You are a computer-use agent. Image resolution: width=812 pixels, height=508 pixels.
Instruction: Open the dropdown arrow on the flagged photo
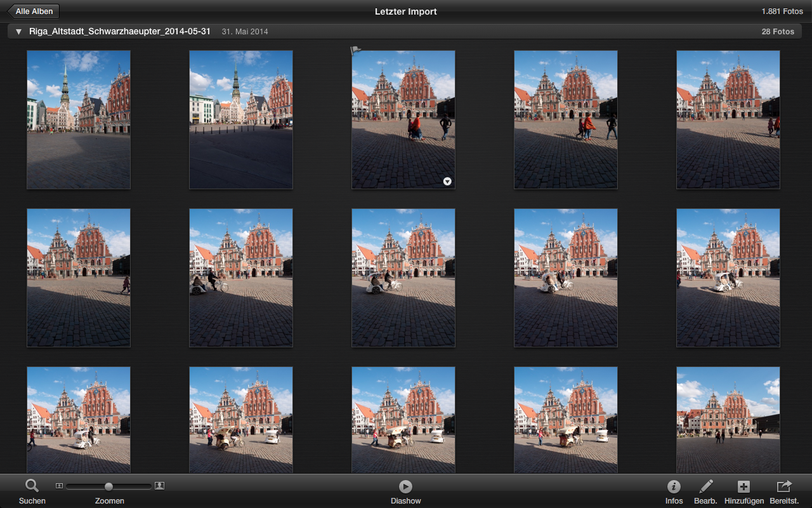(x=447, y=181)
